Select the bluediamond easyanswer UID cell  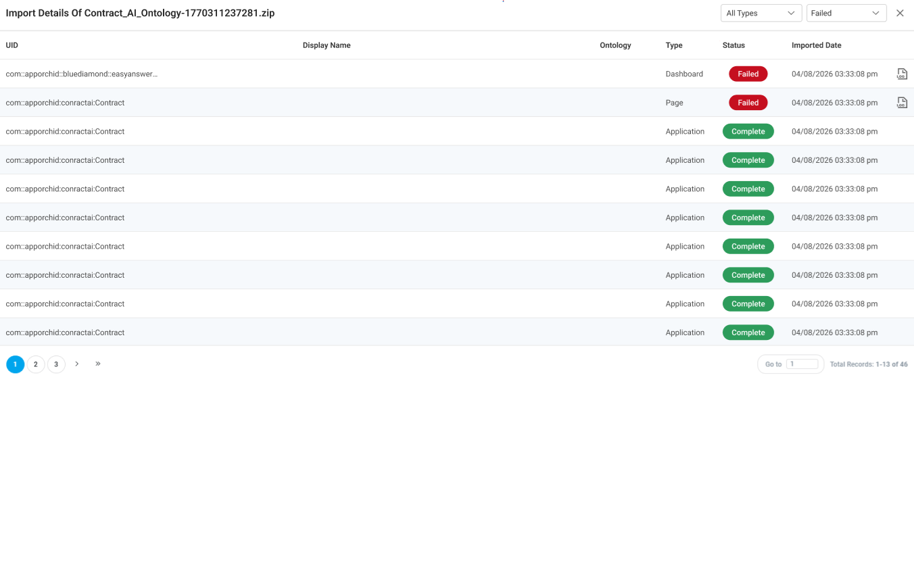(82, 74)
